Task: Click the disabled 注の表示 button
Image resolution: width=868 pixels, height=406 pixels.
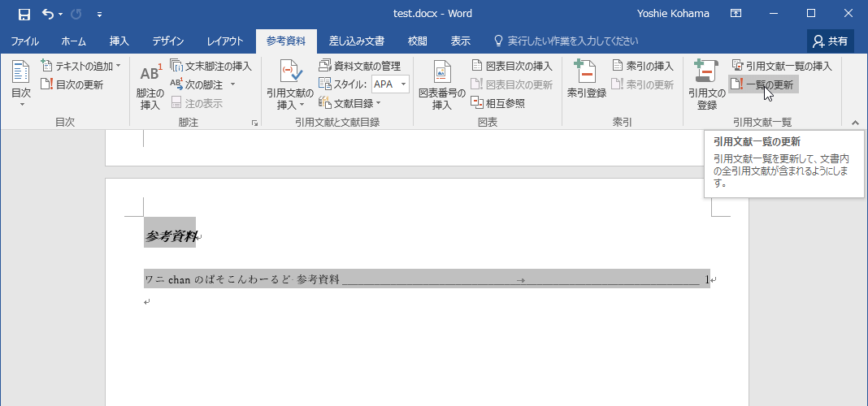Action: pos(197,103)
